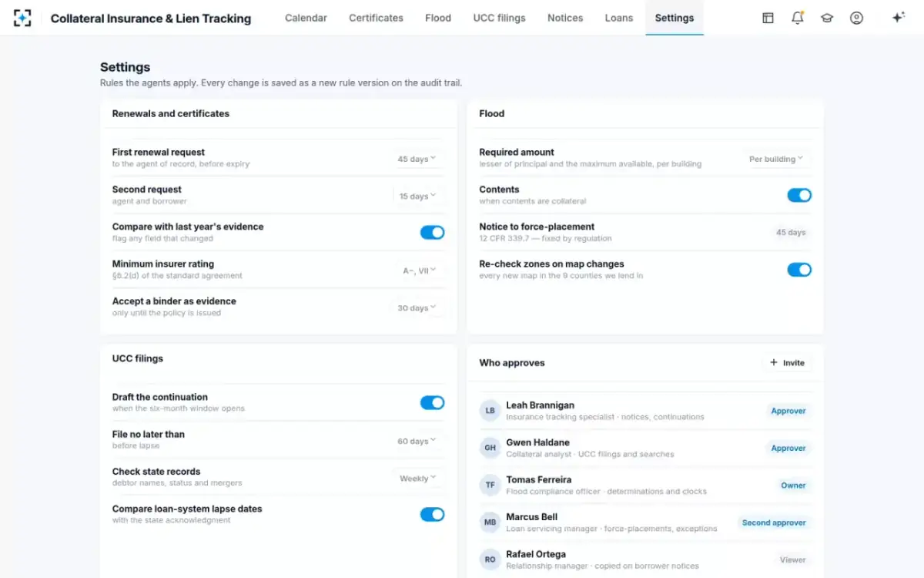Open the user account icon
Viewport: 924px width, 578px height.
point(856,18)
